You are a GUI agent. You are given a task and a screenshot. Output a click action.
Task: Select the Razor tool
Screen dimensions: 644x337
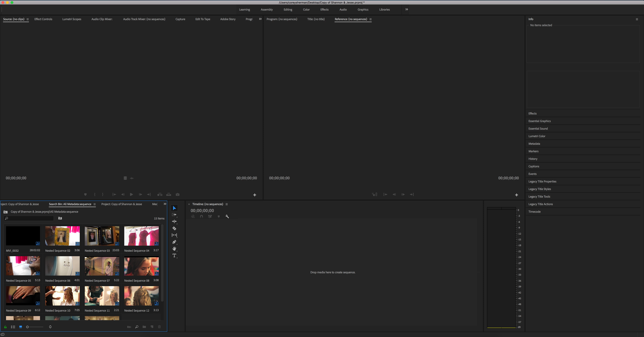coord(174,228)
